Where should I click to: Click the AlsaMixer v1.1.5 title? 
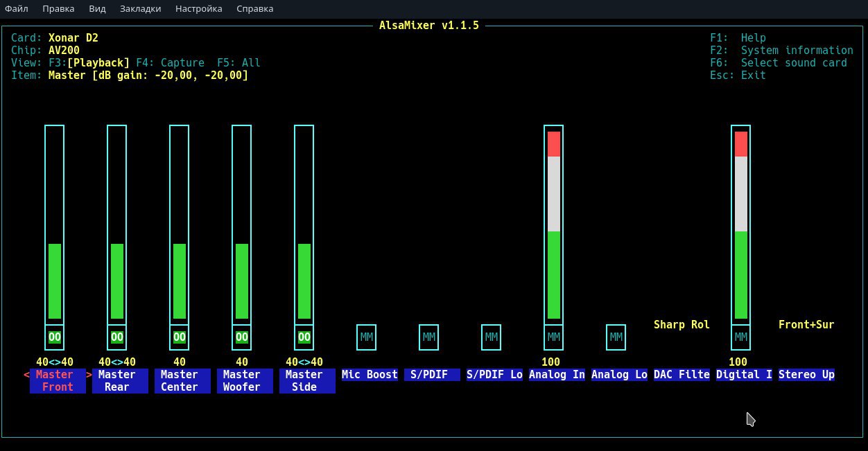tap(429, 26)
